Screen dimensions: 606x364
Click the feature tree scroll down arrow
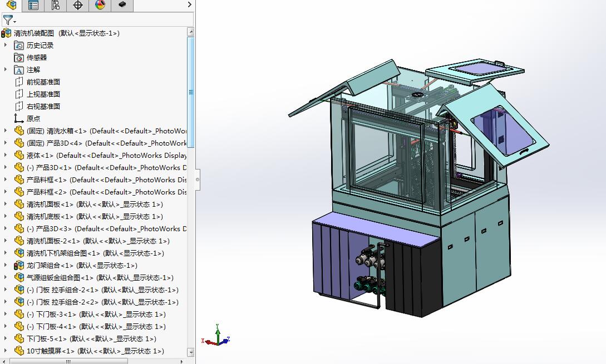[x=190, y=352]
